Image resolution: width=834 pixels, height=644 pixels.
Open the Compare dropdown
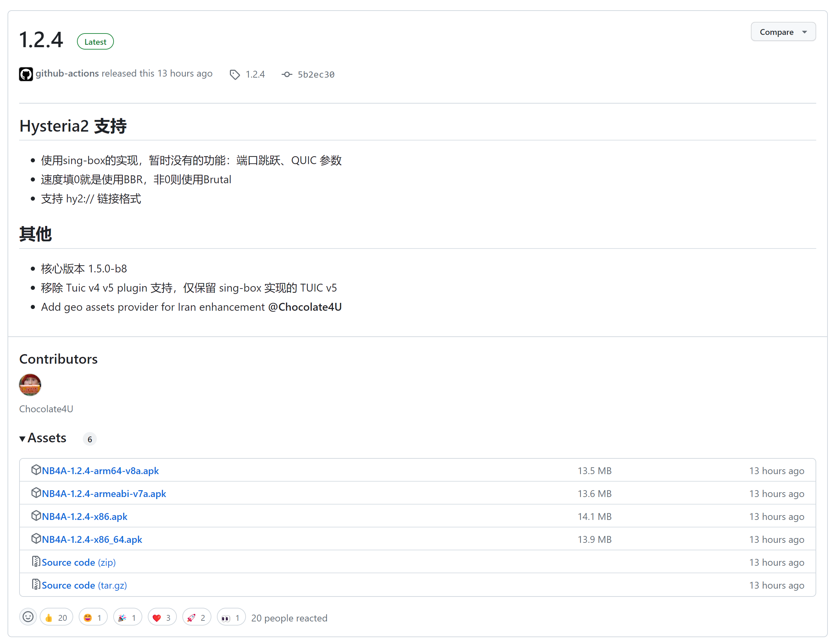[x=783, y=32]
